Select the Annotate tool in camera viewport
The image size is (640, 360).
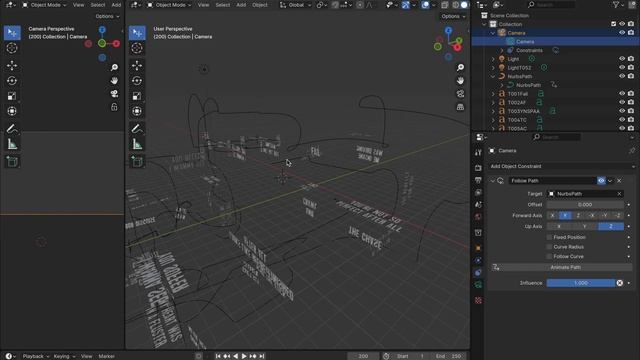[x=12, y=129]
